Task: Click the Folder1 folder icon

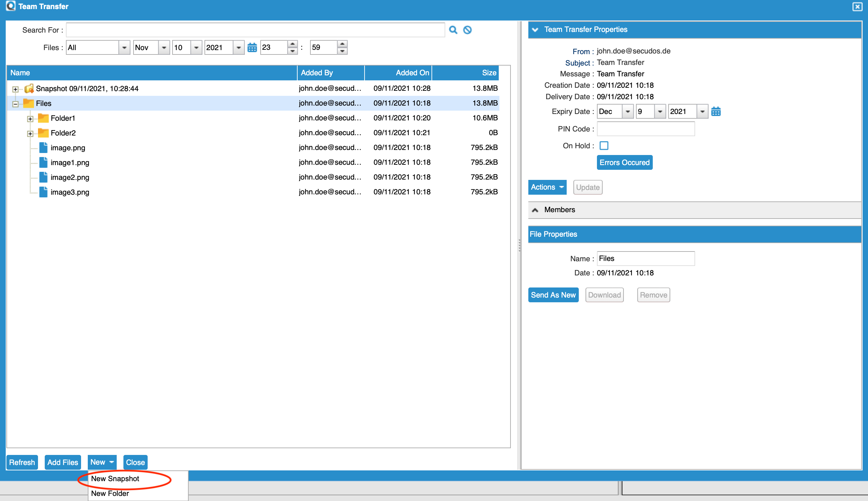Action: (x=43, y=118)
